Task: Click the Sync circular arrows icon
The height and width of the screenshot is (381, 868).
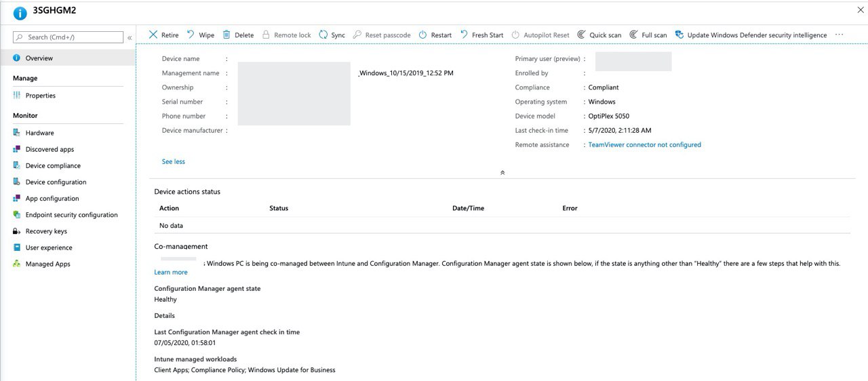Action: point(323,35)
